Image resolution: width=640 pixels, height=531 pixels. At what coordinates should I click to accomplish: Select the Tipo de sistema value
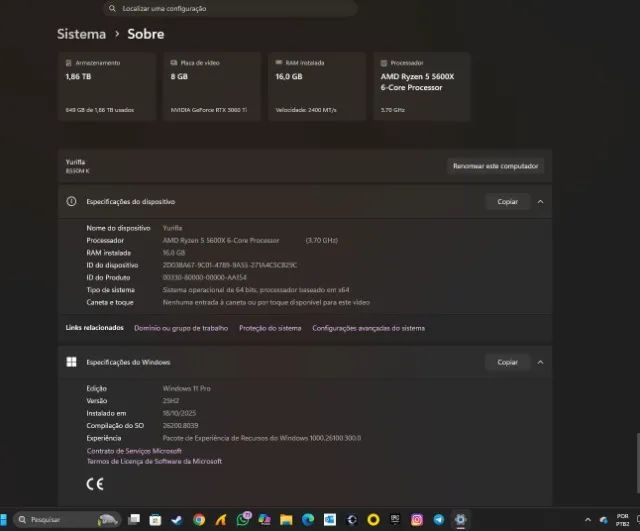point(256,290)
